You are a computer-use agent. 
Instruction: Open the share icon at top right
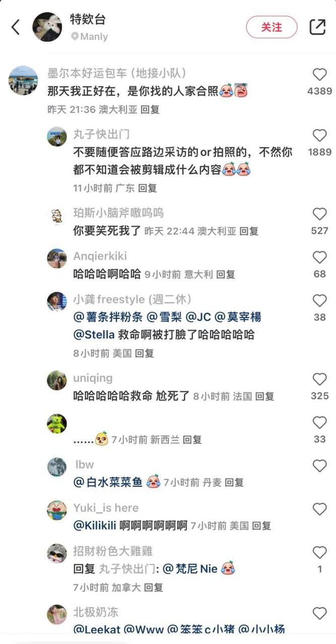317,27
